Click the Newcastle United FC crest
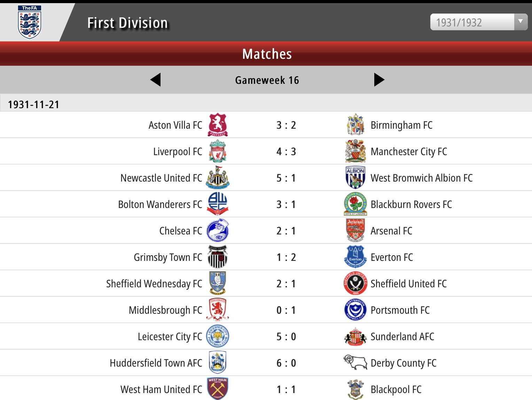532x400 pixels. (218, 178)
